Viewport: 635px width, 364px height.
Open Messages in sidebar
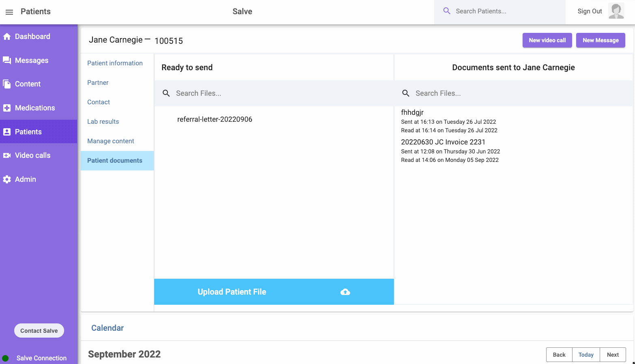(x=39, y=60)
